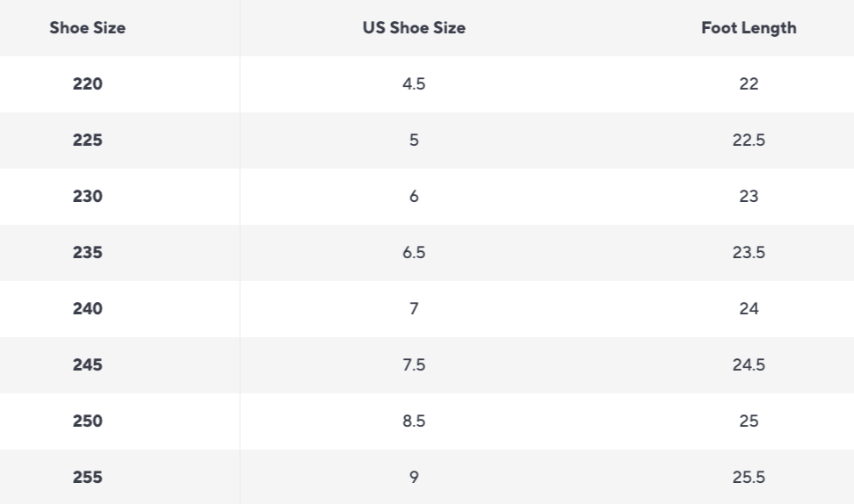Select the shoe size 240 cell
Viewport: 854px width, 504px height.
(x=88, y=309)
